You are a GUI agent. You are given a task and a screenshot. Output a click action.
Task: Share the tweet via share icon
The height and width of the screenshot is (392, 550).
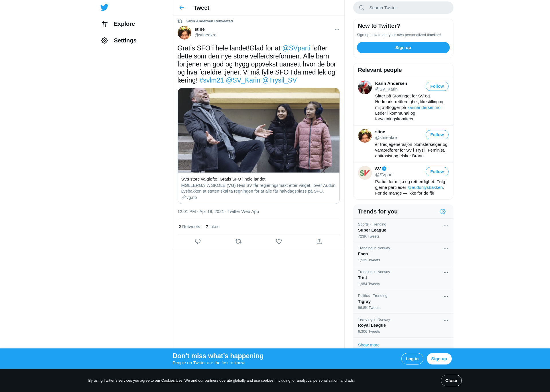319,241
